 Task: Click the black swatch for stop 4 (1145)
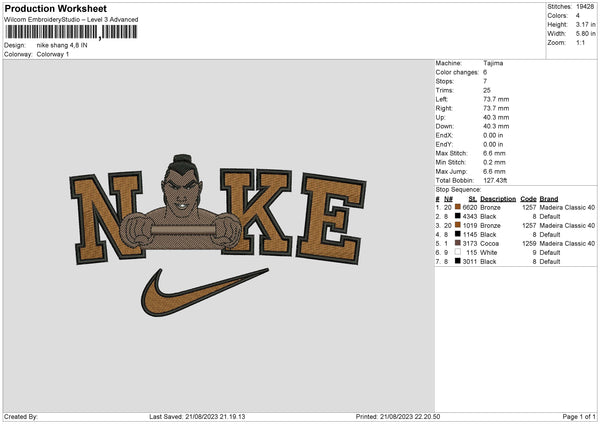[458, 234]
